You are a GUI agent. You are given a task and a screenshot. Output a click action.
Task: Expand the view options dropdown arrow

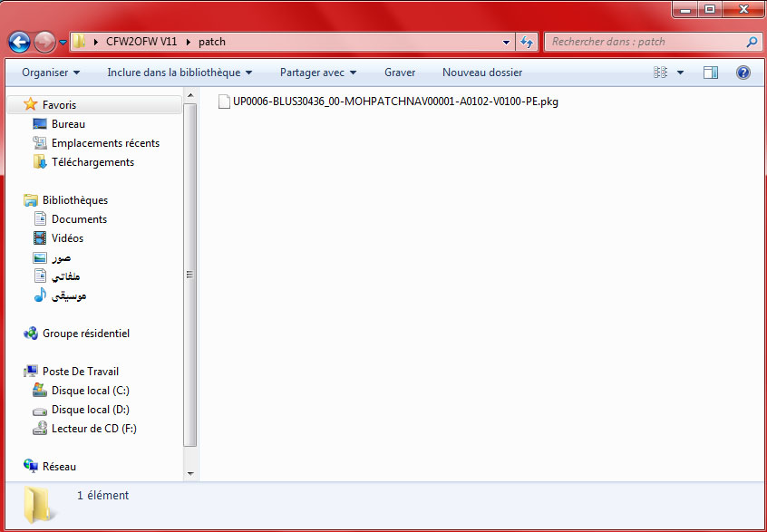(680, 73)
